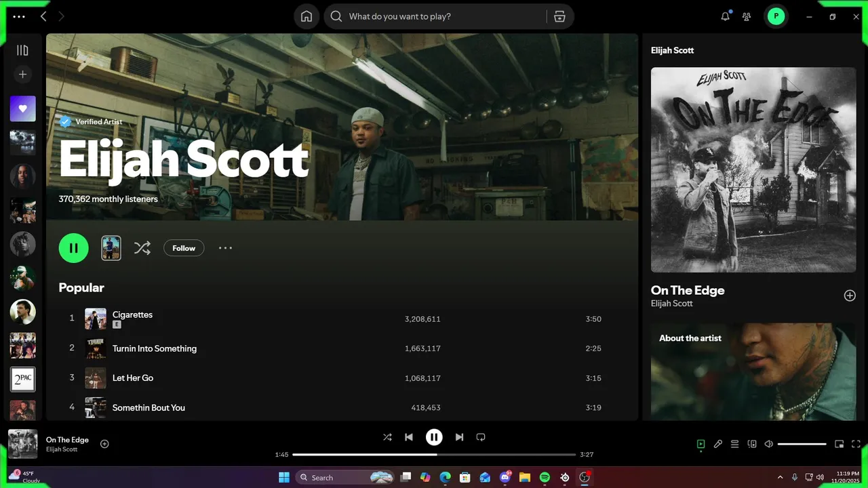Open the Spotify three-dots main menu
Viewport: 868px width, 488px height.
[x=19, y=16]
